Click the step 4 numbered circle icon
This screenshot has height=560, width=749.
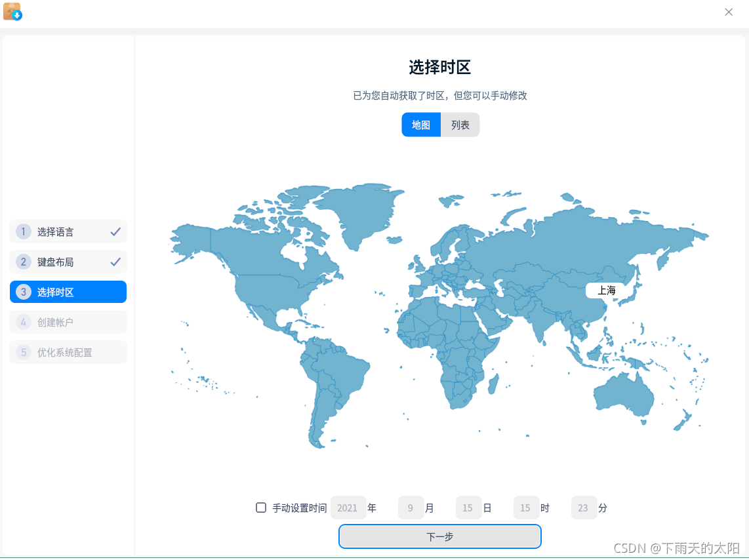[23, 322]
